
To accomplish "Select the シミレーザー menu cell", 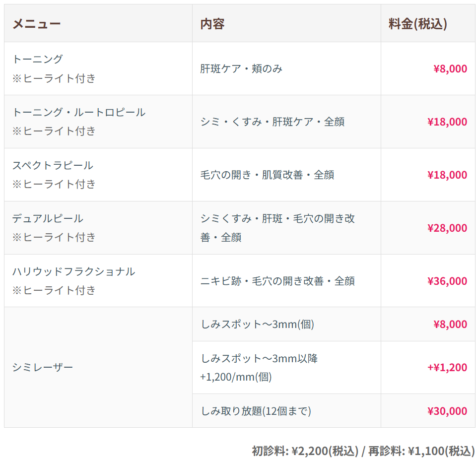I will (43, 368).
